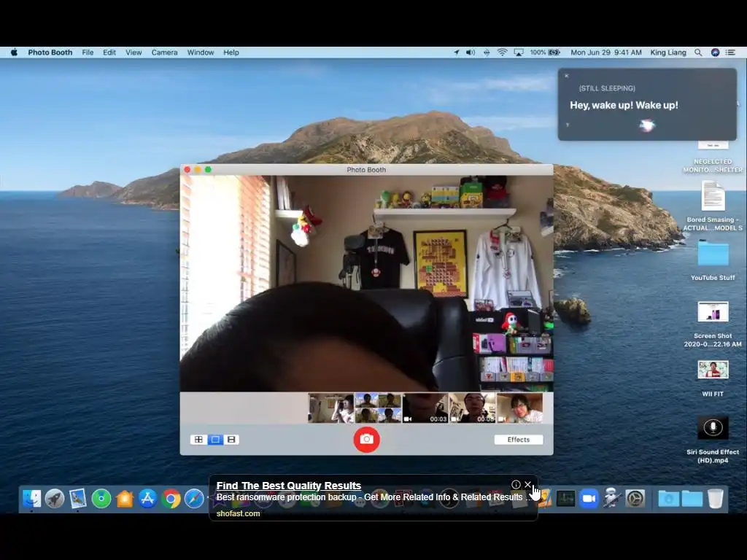The width and height of the screenshot is (747, 560).
Task: Open the File menu
Action: pyautogui.click(x=88, y=52)
